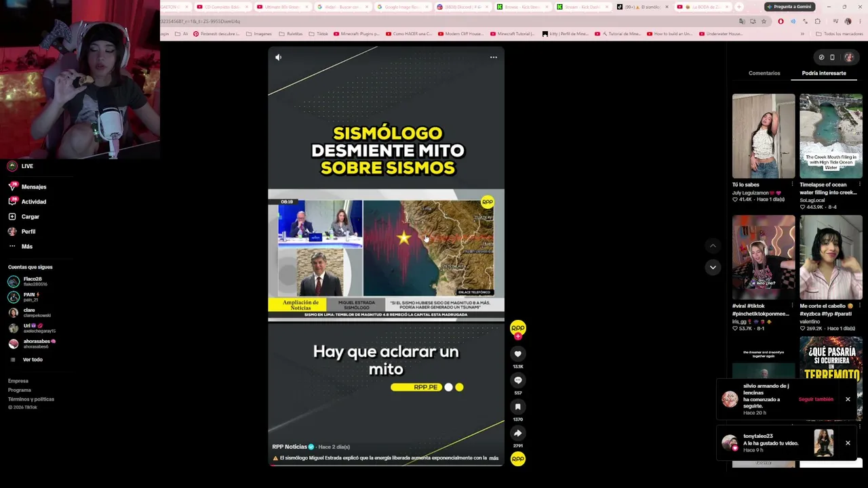Open a new browser tab

(739, 7)
